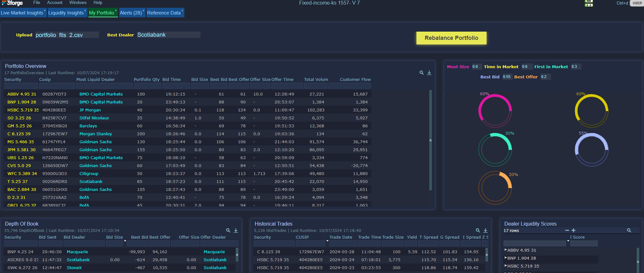The height and width of the screenshot is (273, 644).
Task: Click the Portfolio Overview vertical scrollbar
Action: (431, 140)
